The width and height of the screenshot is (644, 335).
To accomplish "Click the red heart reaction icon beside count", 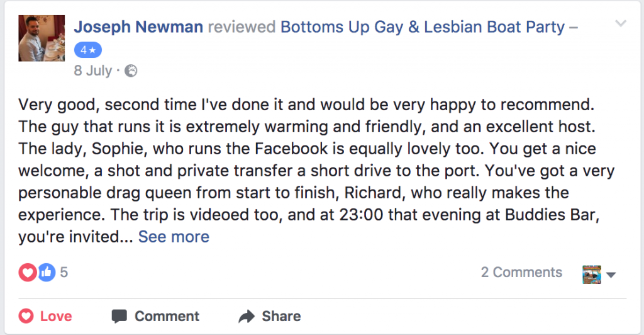I will pyautogui.click(x=29, y=273).
